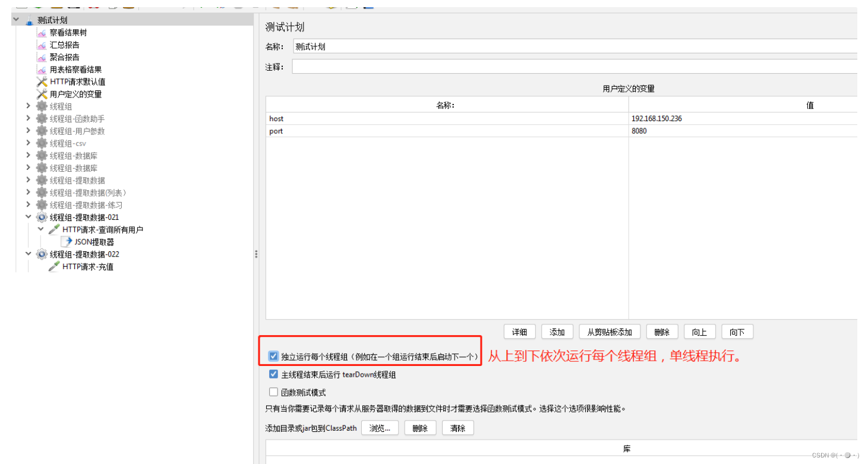
Task: Expand the 线程组-提取数据-练习 node
Action: point(28,204)
